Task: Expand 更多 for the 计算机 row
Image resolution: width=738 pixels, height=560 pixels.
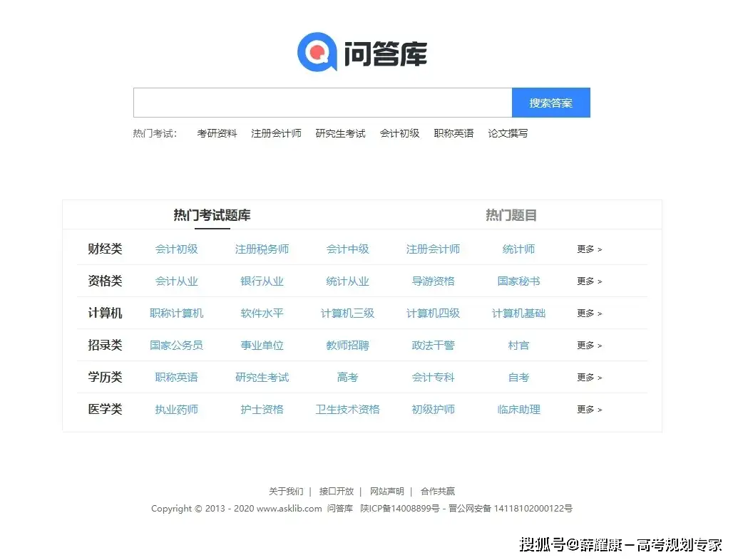Action: point(588,313)
